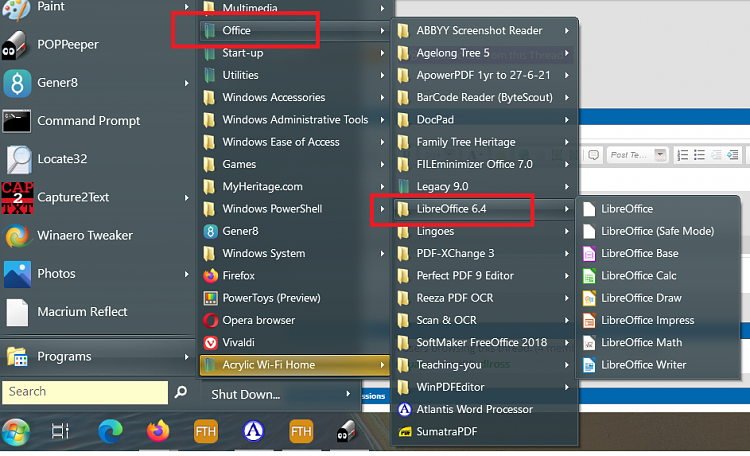Open the highlighted Acrylic Wi-Fi Home folder
750x456 pixels.
(x=294, y=365)
